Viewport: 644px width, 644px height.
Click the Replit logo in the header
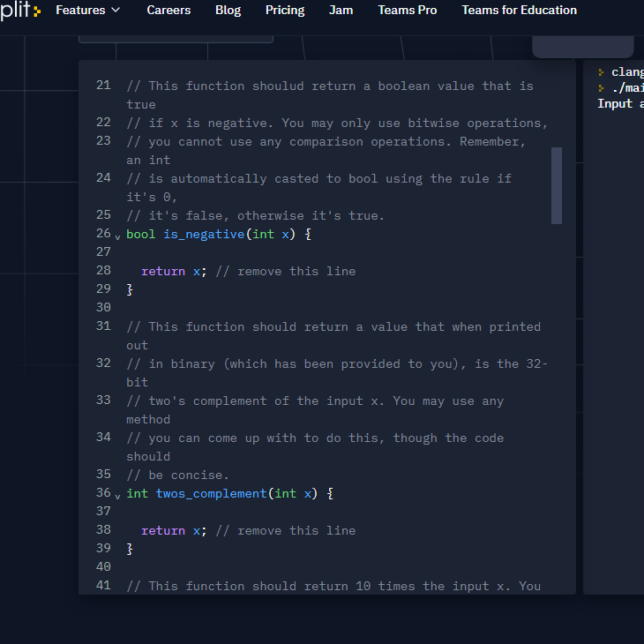tap(19, 11)
